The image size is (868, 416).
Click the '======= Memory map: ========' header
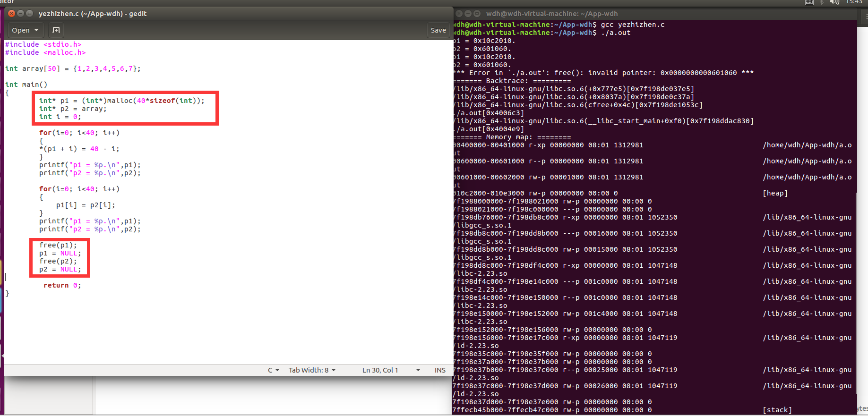pyautogui.click(x=512, y=137)
